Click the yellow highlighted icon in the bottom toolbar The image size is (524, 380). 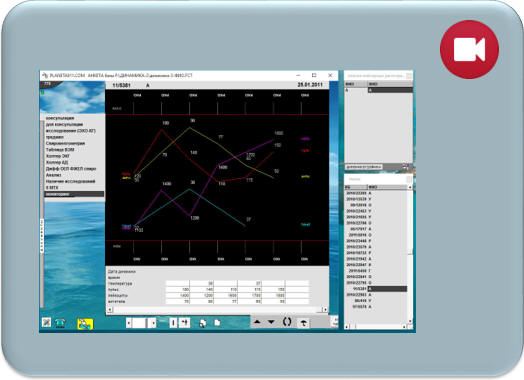click(85, 324)
